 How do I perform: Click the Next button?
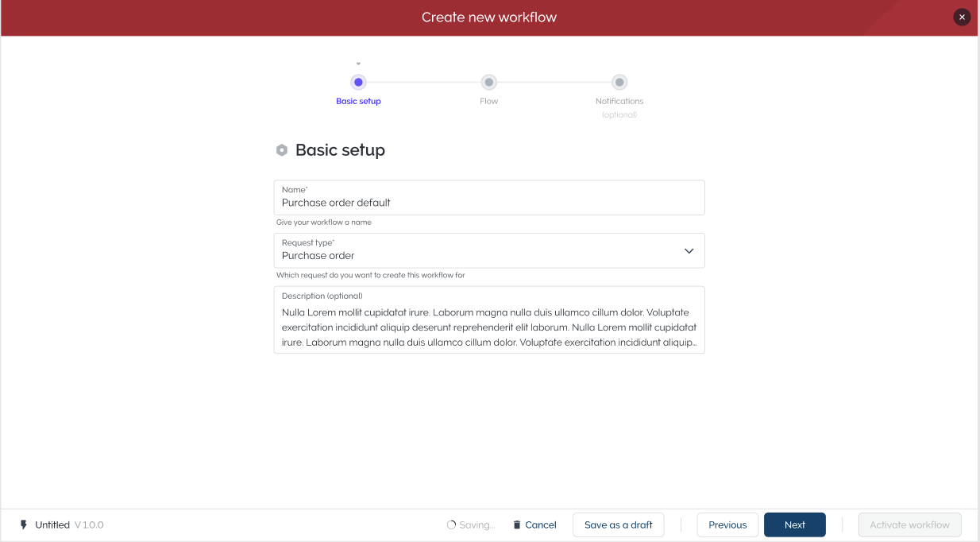pyautogui.click(x=794, y=525)
